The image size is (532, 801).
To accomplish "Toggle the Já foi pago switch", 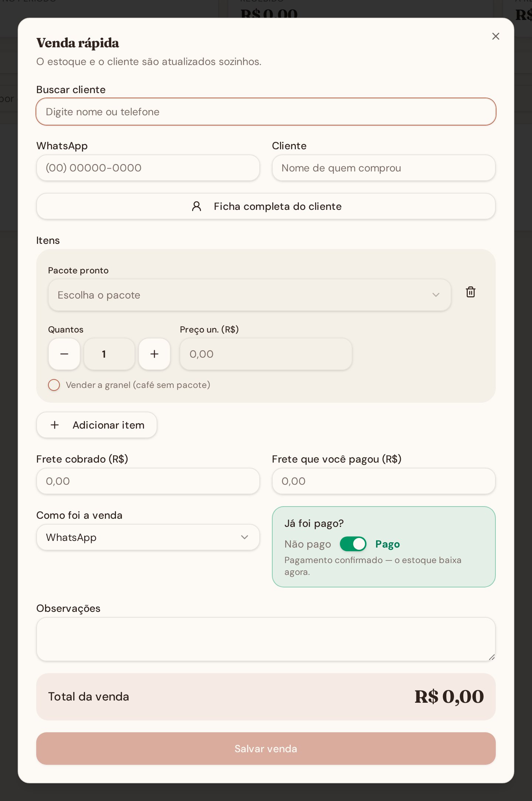I will pyautogui.click(x=353, y=544).
